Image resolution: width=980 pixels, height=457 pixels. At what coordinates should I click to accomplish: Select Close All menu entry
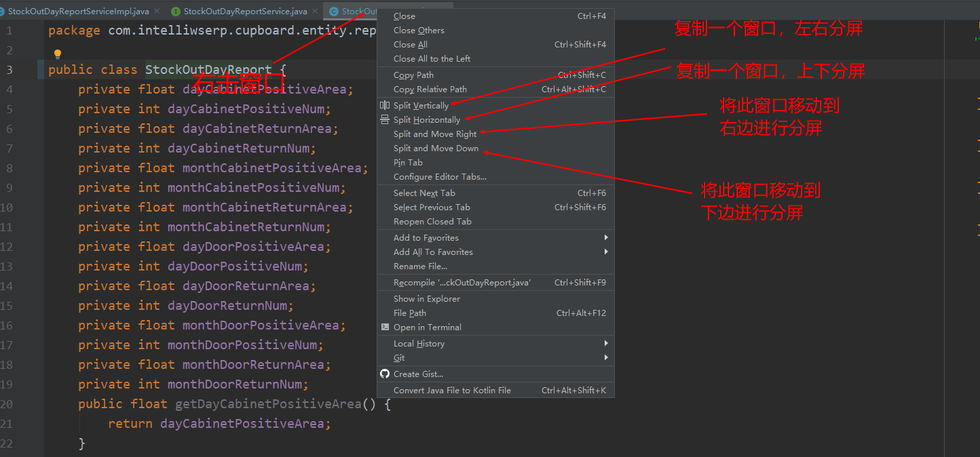tap(495, 44)
